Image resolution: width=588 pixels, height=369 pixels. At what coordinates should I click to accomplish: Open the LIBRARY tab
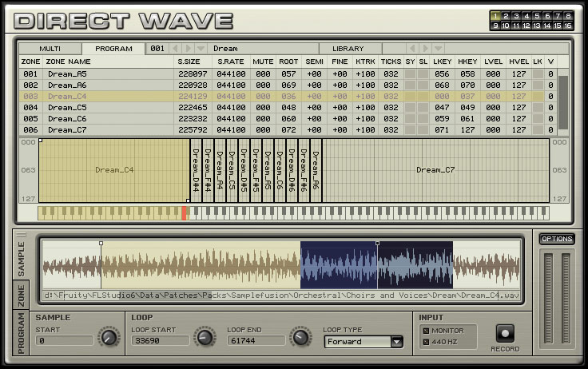tap(351, 49)
